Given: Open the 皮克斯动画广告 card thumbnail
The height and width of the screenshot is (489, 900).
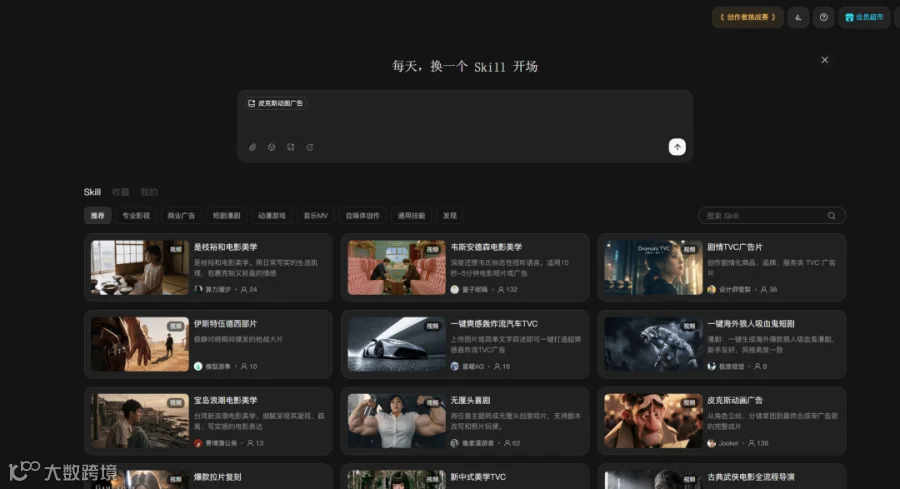Looking at the screenshot, I should 653,421.
